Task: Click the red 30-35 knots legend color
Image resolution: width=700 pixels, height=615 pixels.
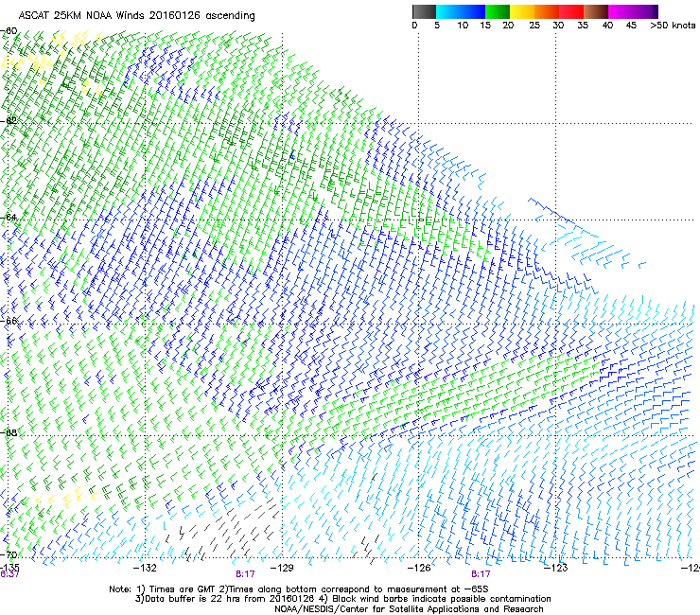Action: coord(571,11)
